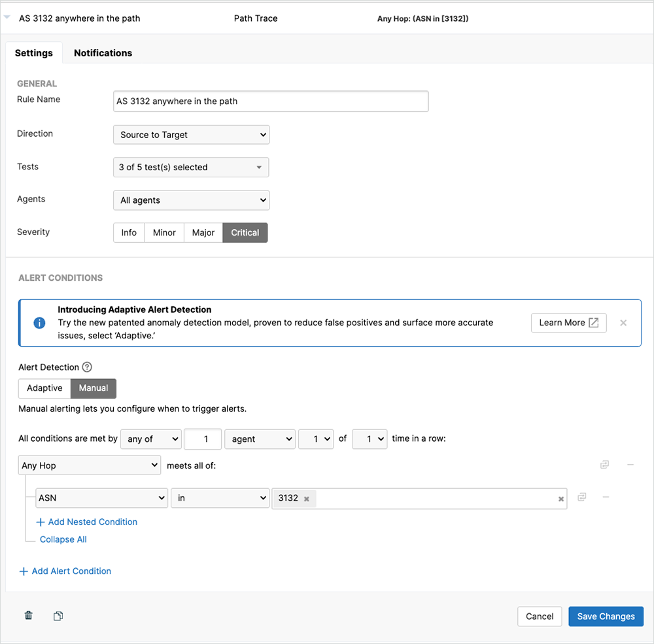Expand the Any Hop dropdown
The height and width of the screenshot is (644, 654).
[90, 465]
